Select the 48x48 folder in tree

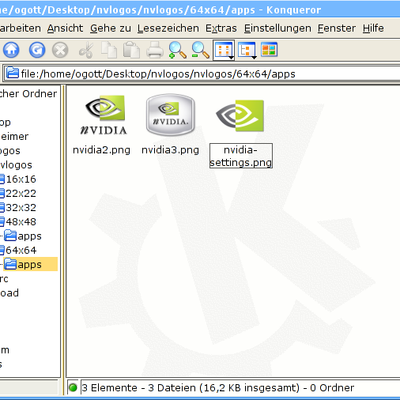tap(21, 222)
